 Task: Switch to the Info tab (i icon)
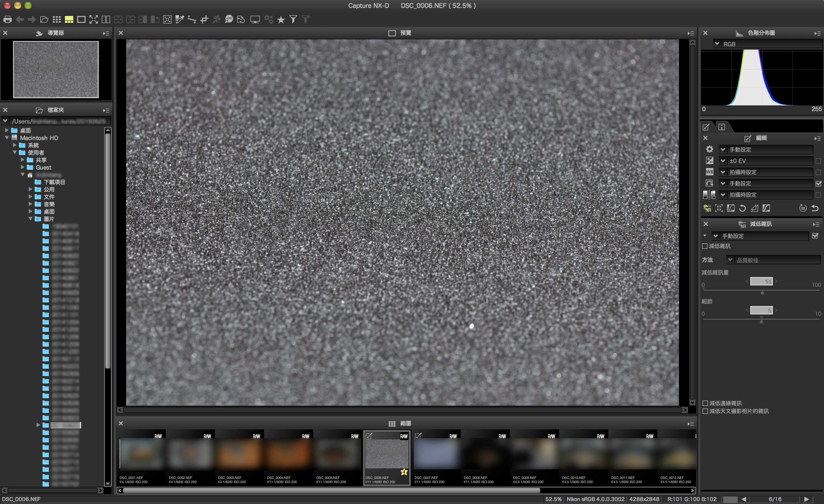pos(722,127)
